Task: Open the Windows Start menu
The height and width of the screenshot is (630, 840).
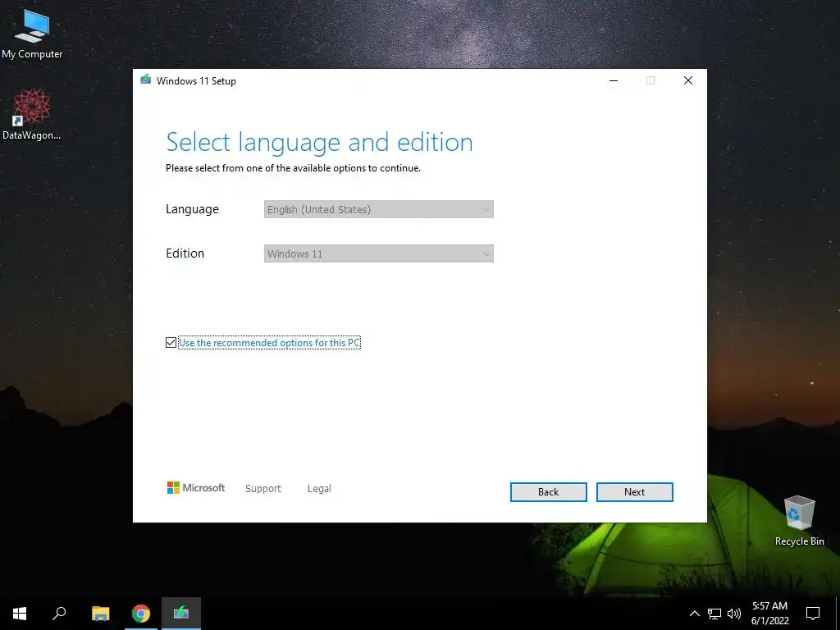Action: coord(20,614)
